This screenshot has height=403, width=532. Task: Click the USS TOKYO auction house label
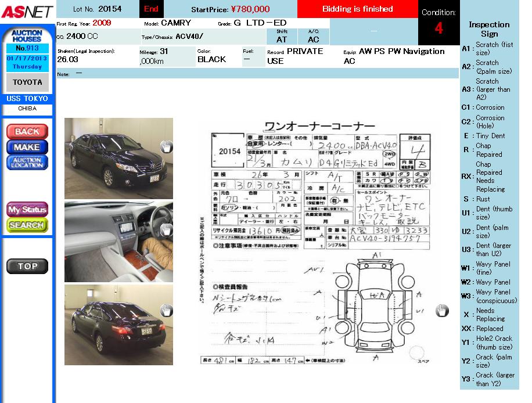[27, 99]
